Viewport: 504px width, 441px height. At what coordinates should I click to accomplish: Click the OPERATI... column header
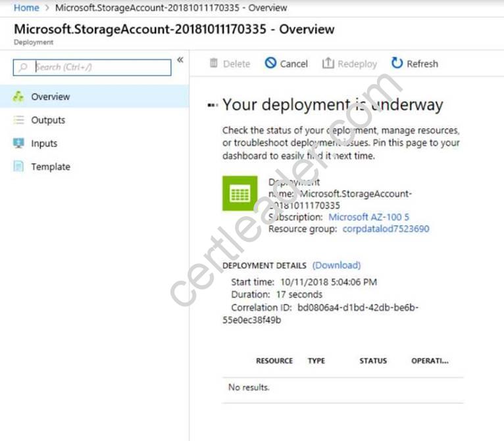(x=430, y=361)
